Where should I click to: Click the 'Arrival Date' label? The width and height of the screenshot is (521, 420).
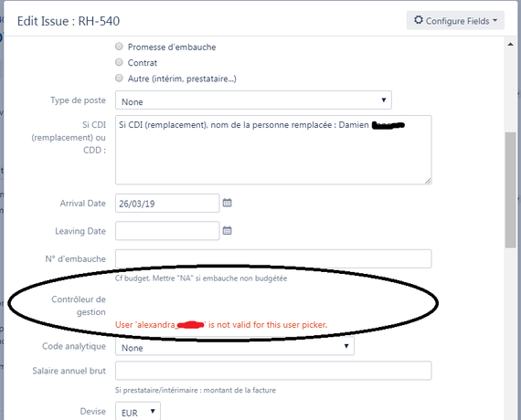[x=83, y=204]
